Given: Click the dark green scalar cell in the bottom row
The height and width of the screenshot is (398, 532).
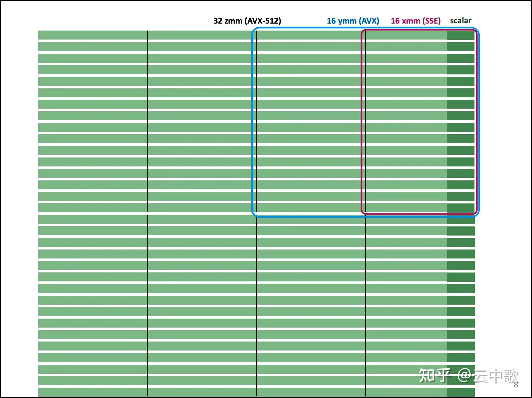Looking at the screenshot, I should [x=461, y=392].
